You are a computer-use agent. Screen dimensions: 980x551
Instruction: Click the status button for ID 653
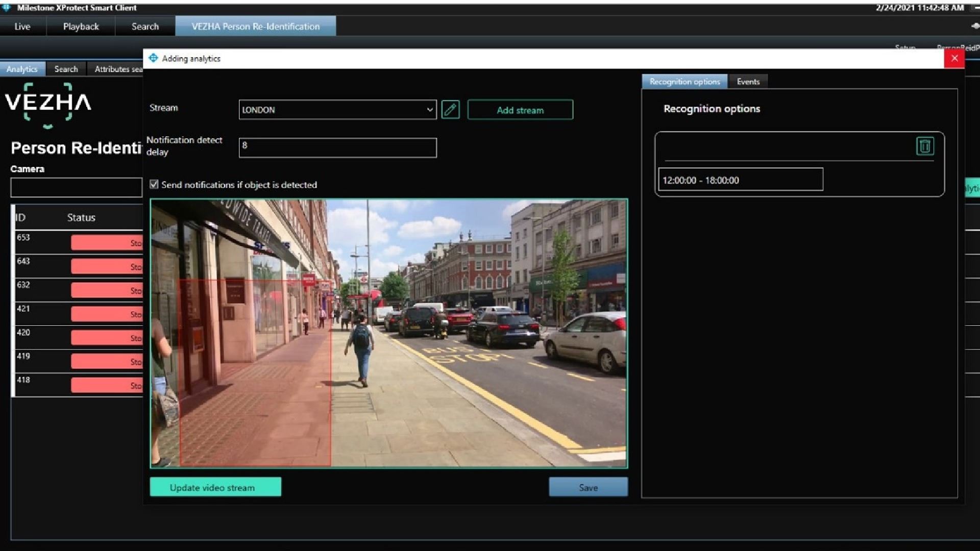pos(107,243)
